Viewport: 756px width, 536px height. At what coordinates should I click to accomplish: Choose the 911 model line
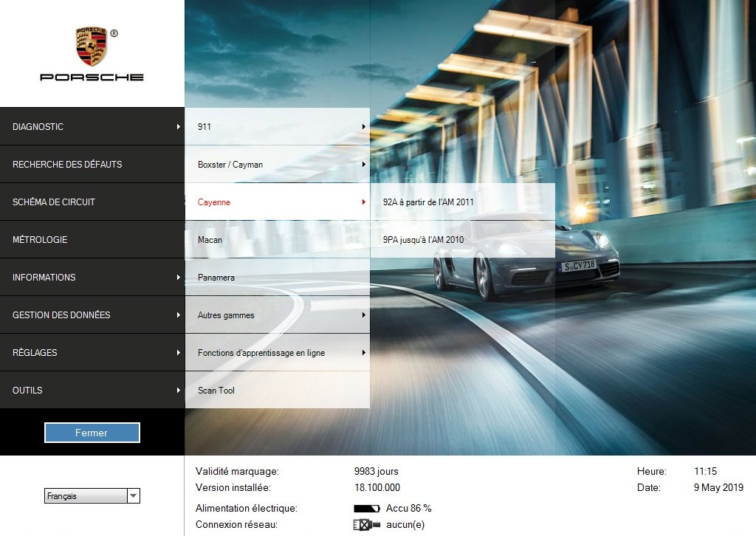[x=278, y=127]
